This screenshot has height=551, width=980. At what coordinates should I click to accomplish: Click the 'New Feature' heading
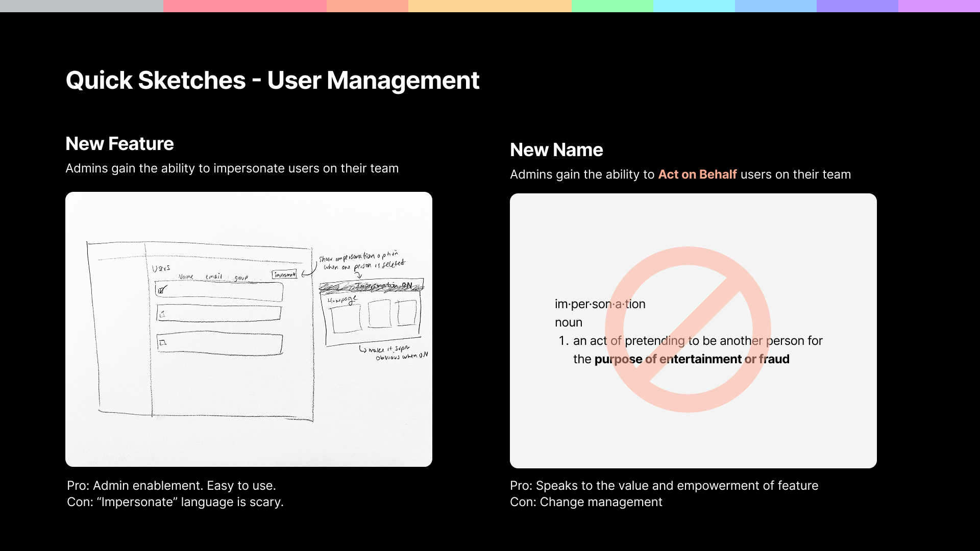tap(119, 144)
